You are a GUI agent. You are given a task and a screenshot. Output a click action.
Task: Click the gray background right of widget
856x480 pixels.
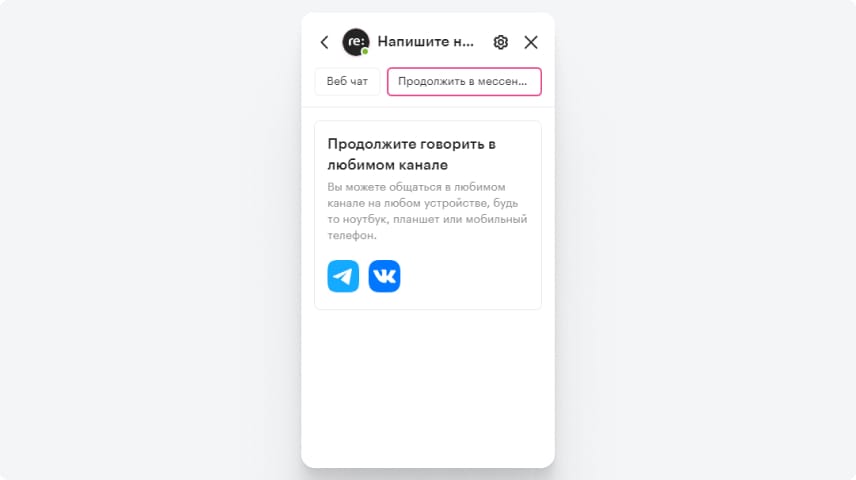pyautogui.click(x=705, y=240)
